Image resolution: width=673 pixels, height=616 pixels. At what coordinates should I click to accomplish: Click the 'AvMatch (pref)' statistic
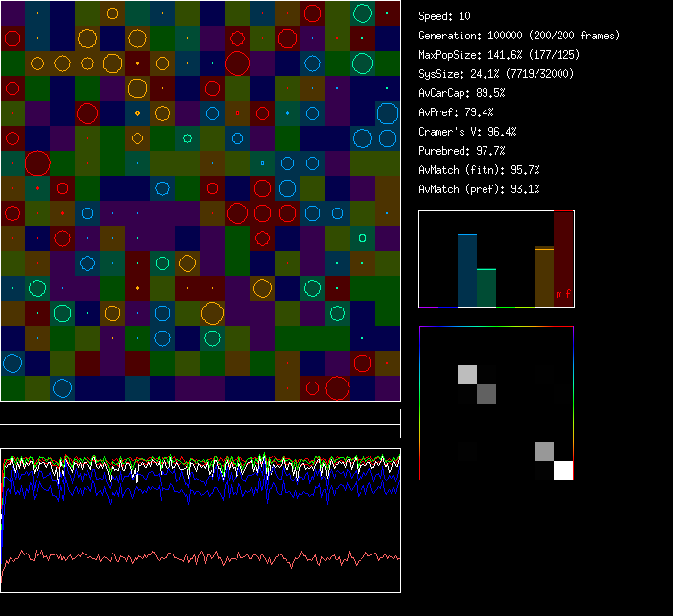click(479, 189)
